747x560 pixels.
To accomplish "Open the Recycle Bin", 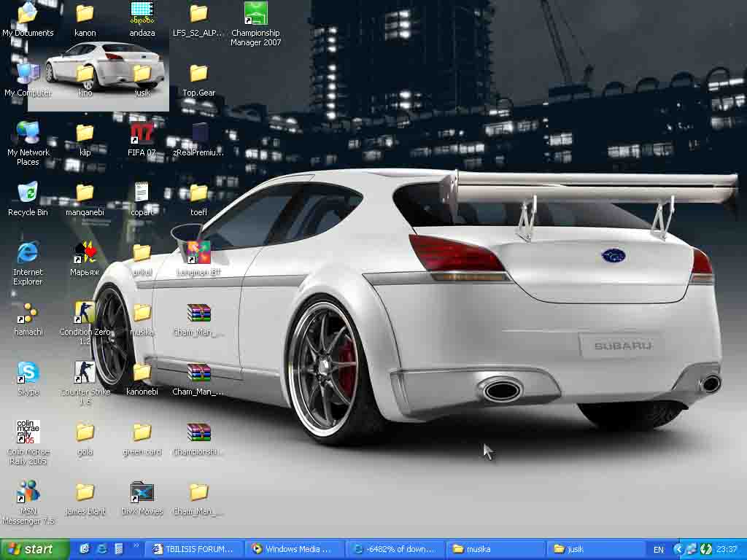I will (x=28, y=194).
